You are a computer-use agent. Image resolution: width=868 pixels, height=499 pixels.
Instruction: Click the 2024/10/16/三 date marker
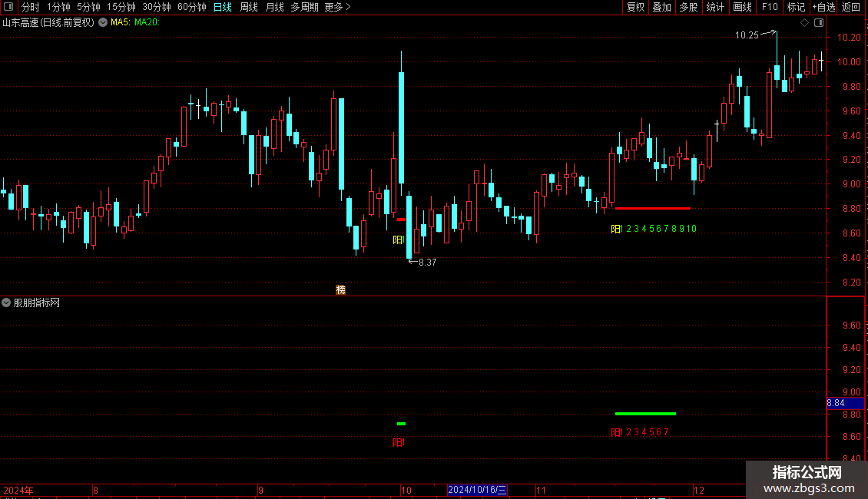pyautogui.click(x=477, y=490)
